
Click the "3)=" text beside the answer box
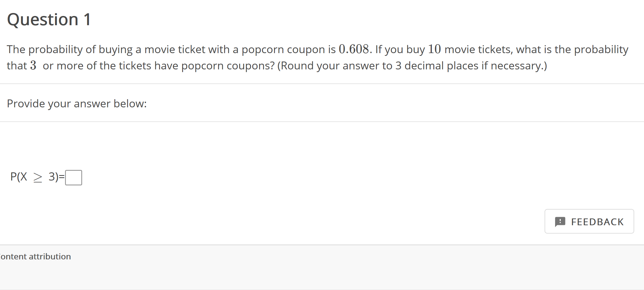pos(56,177)
